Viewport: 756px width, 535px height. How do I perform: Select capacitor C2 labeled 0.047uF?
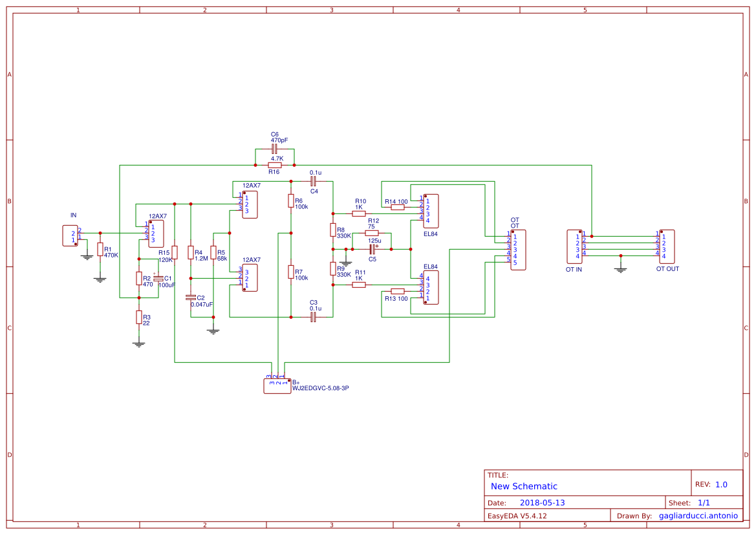(x=189, y=298)
